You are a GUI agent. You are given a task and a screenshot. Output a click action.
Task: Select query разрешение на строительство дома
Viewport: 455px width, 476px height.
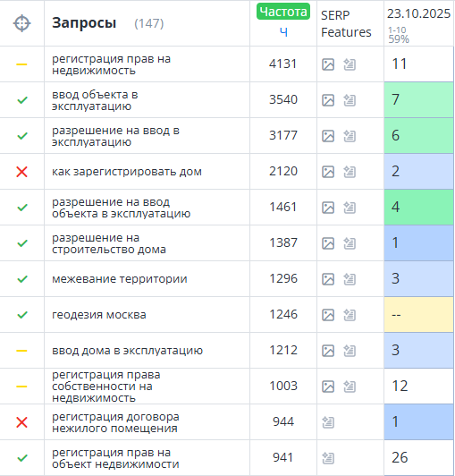(109, 243)
